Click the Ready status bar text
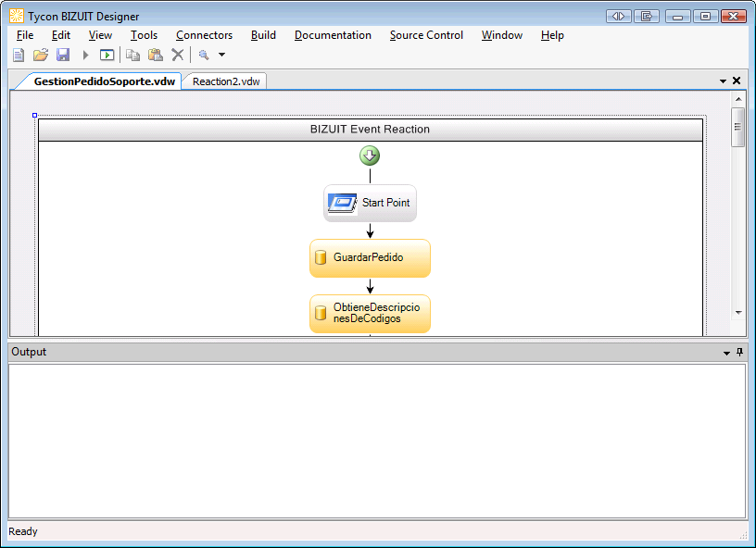The width and height of the screenshot is (756, 548). coord(23,531)
